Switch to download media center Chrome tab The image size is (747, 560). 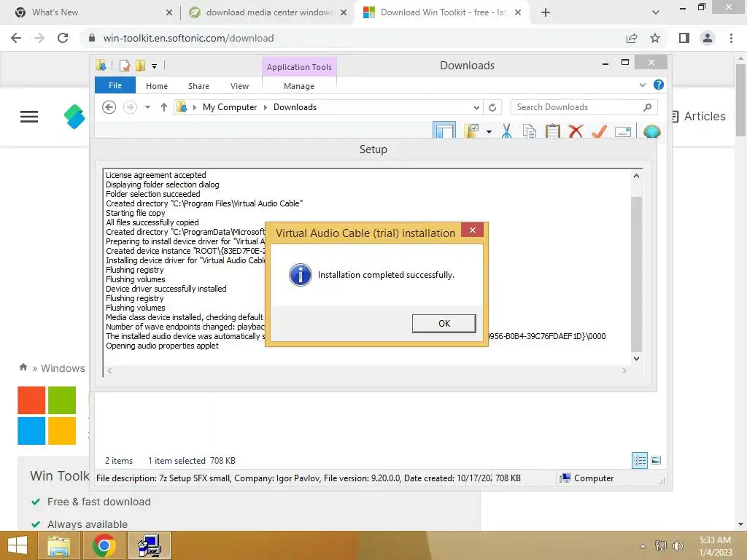[x=268, y=12]
